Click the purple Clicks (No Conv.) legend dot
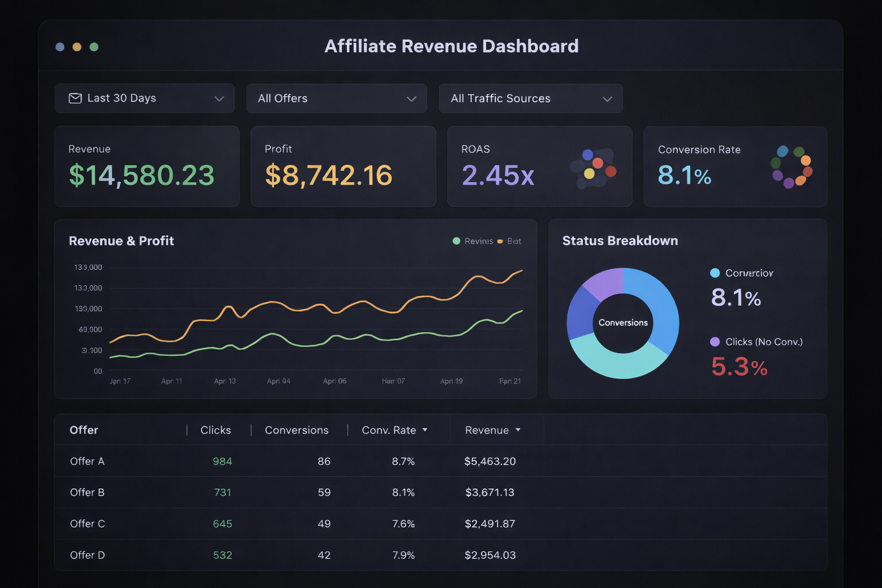 point(715,342)
